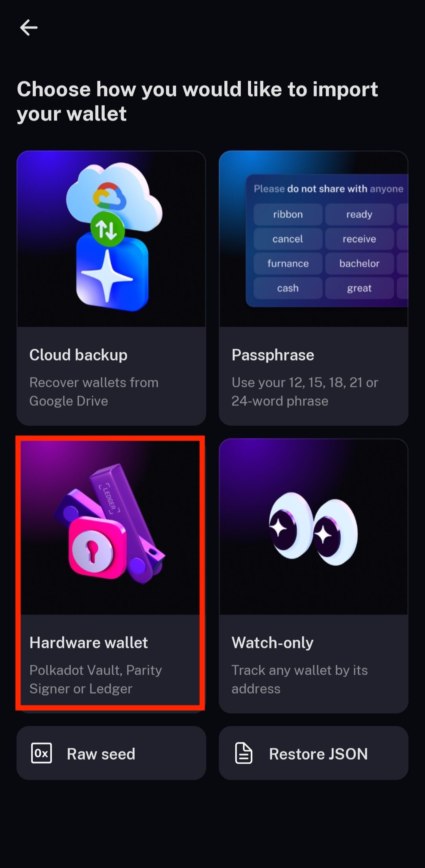This screenshot has width=425, height=868.
Task: Tap the blue star app icon
Action: (x=112, y=272)
